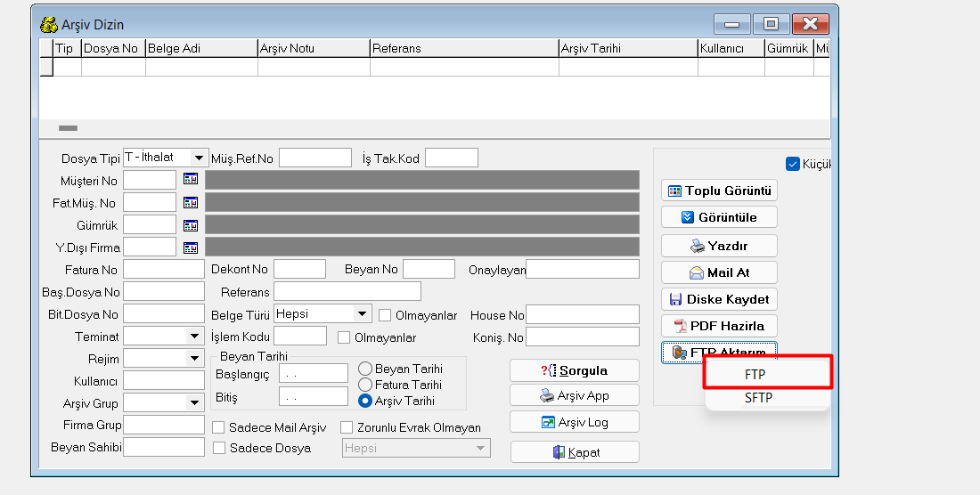Expand the Dosya Tipi dropdown
Screen dimensions: 980x495
[199, 158]
